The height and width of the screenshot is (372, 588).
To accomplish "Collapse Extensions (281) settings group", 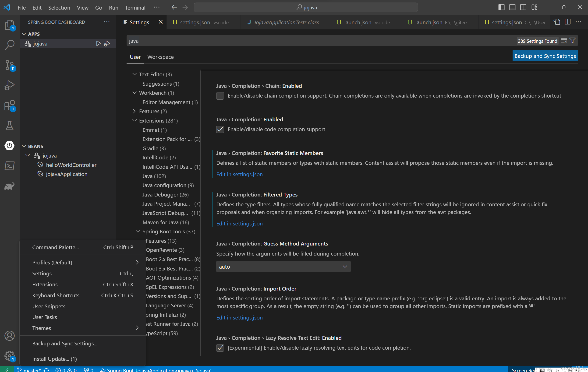I will pyautogui.click(x=134, y=120).
